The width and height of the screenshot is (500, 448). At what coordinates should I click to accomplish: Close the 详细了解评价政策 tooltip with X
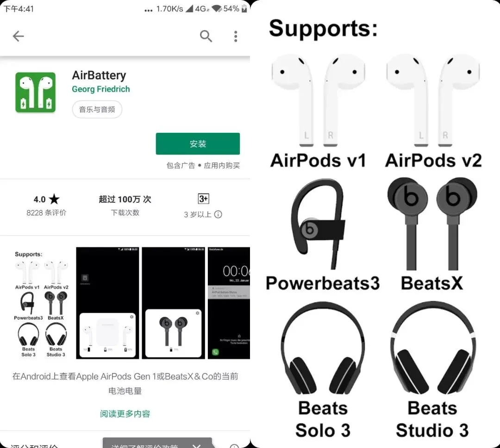(x=197, y=445)
